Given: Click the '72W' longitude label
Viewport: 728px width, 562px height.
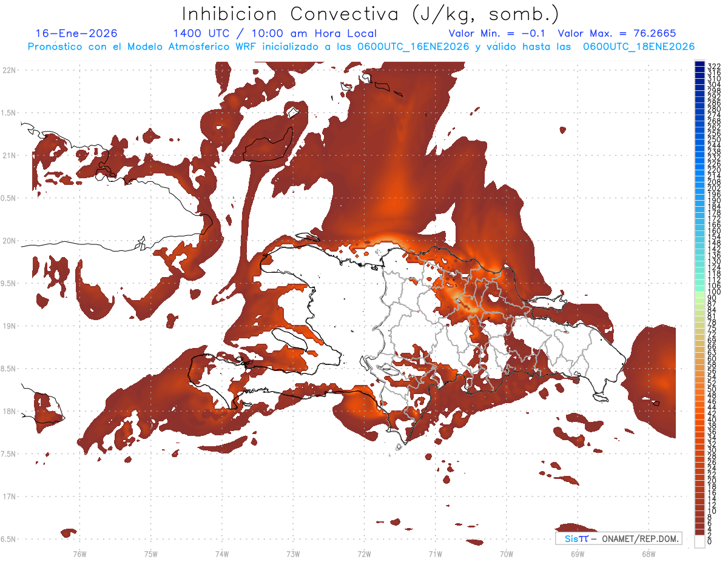Looking at the screenshot, I should (x=365, y=554).
